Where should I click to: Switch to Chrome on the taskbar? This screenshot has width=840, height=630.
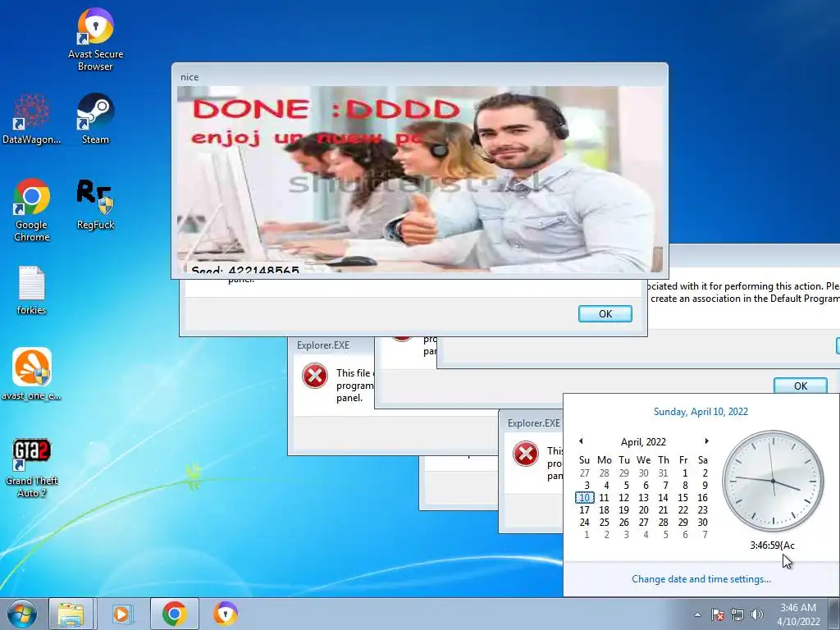(x=174, y=614)
